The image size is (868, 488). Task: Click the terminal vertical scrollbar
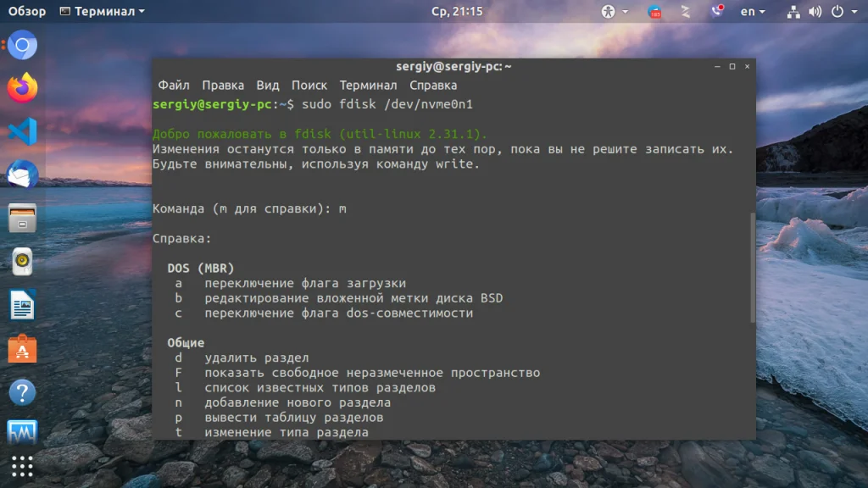753,267
